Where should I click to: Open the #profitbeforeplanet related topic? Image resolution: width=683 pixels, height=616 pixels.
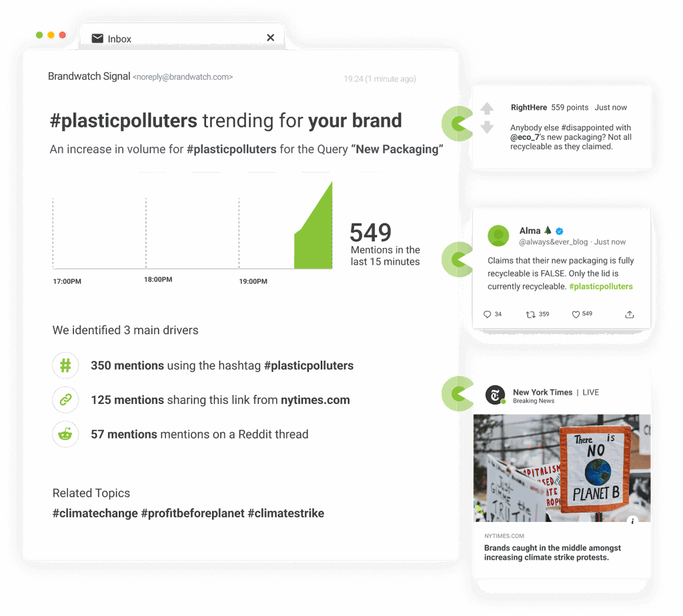193,513
